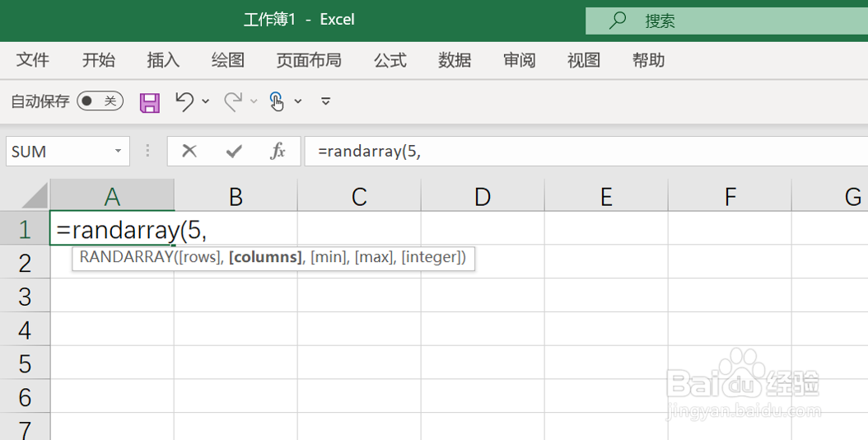The width and height of the screenshot is (868, 440).
Task: Click [columns] argument in tooltip
Action: coord(266,257)
